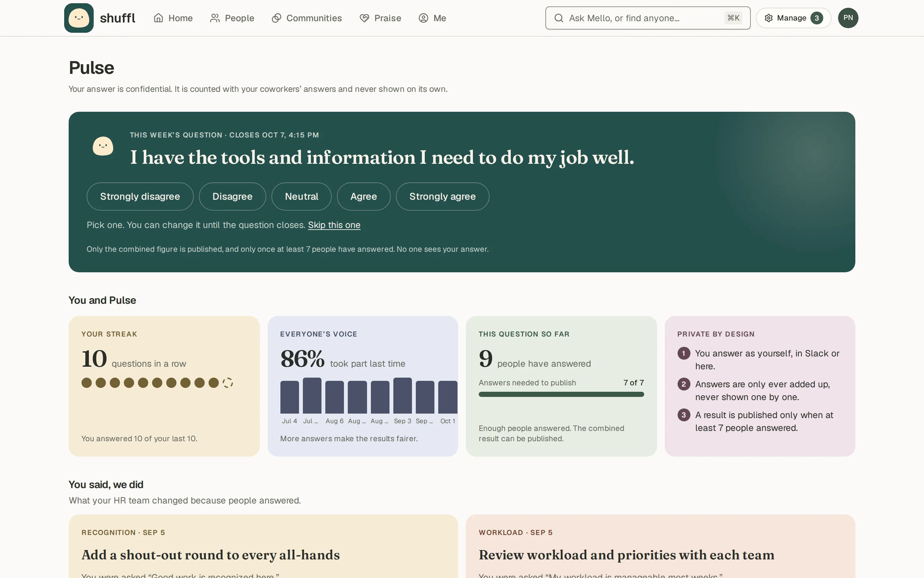Click the dashed next streak circle
The width and height of the screenshot is (924, 578).
point(227,383)
